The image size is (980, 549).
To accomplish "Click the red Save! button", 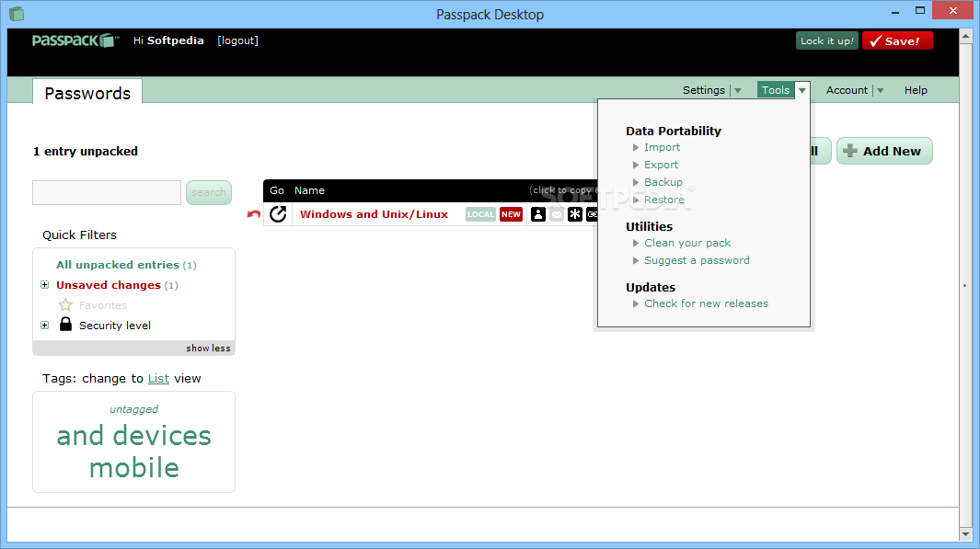I will [x=897, y=40].
